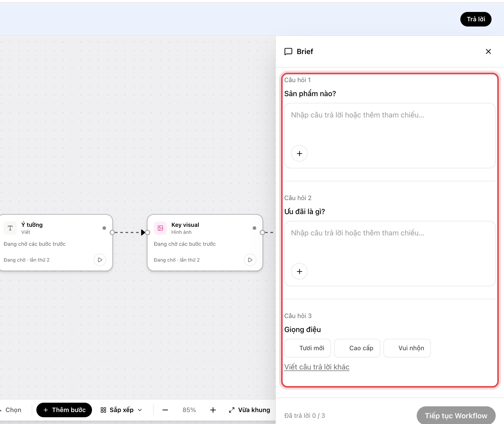
Task: Click status dot on Key visual node
Action: pyautogui.click(x=254, y=228)
